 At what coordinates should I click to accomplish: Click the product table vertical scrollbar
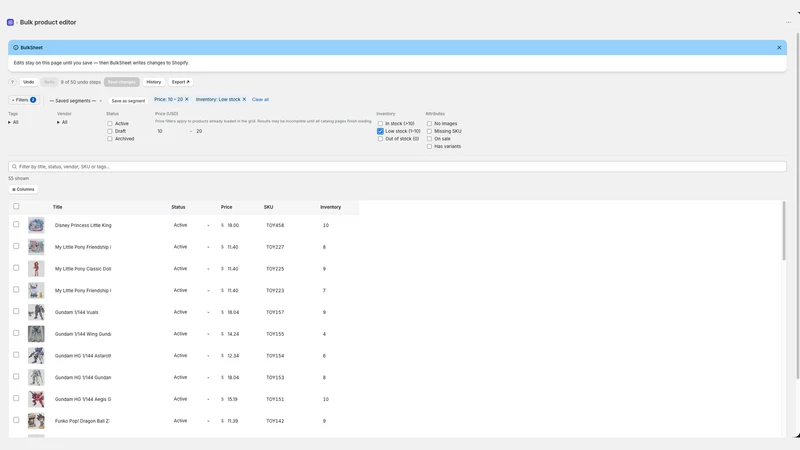784,231
